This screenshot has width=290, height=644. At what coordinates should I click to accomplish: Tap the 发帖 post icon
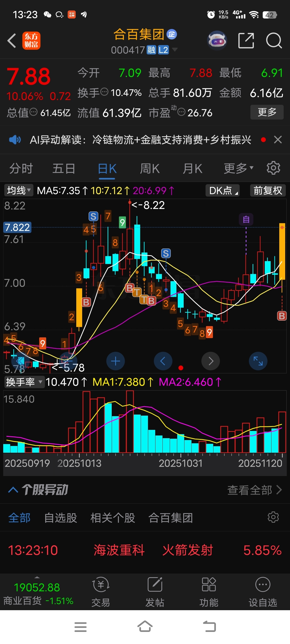[x=155, y=592]
